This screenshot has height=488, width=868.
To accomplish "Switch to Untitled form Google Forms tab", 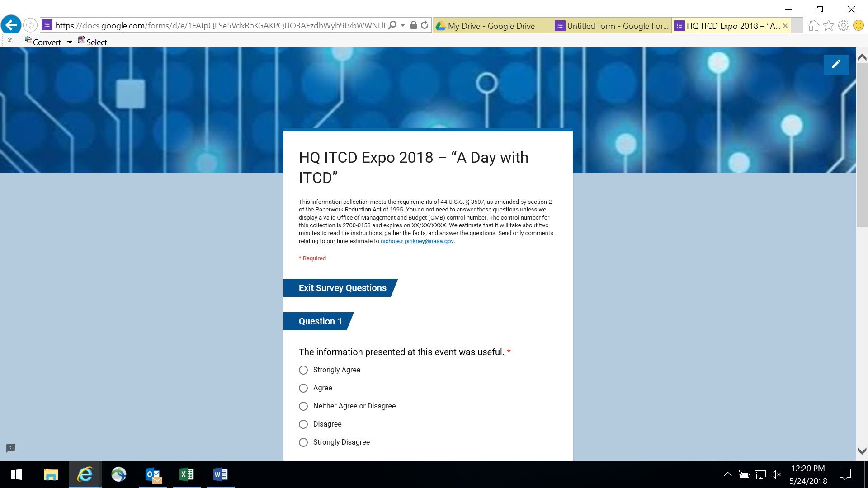I will 613,26.
